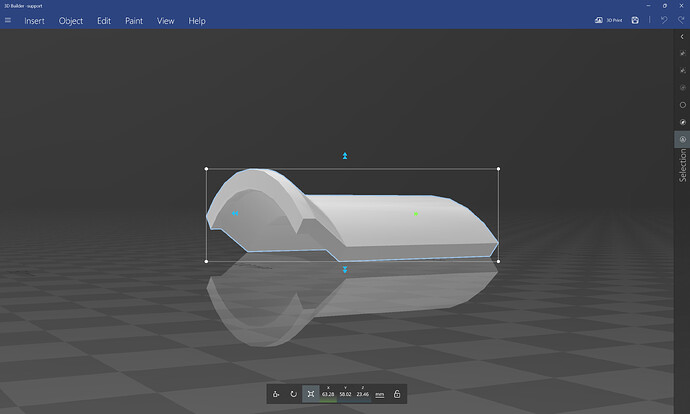
Task: Select the Scale tool in the bottom toolbar
Action: coord(311,394)
